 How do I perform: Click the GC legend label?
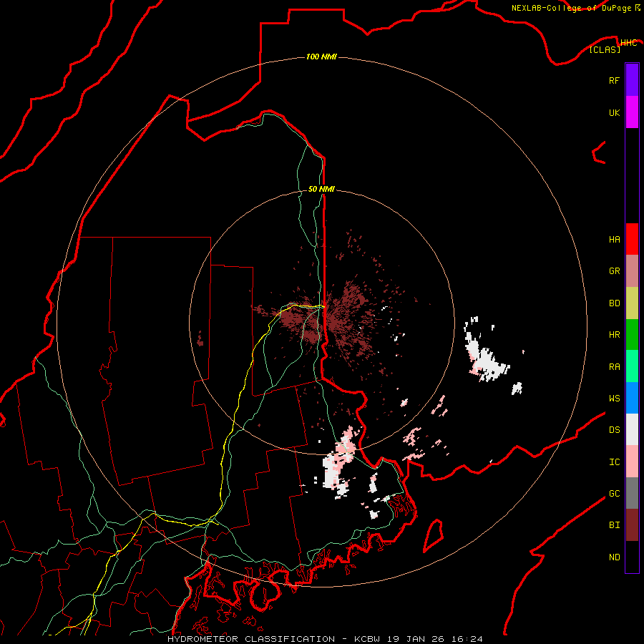pyautogui.click(x=614, y=494)
